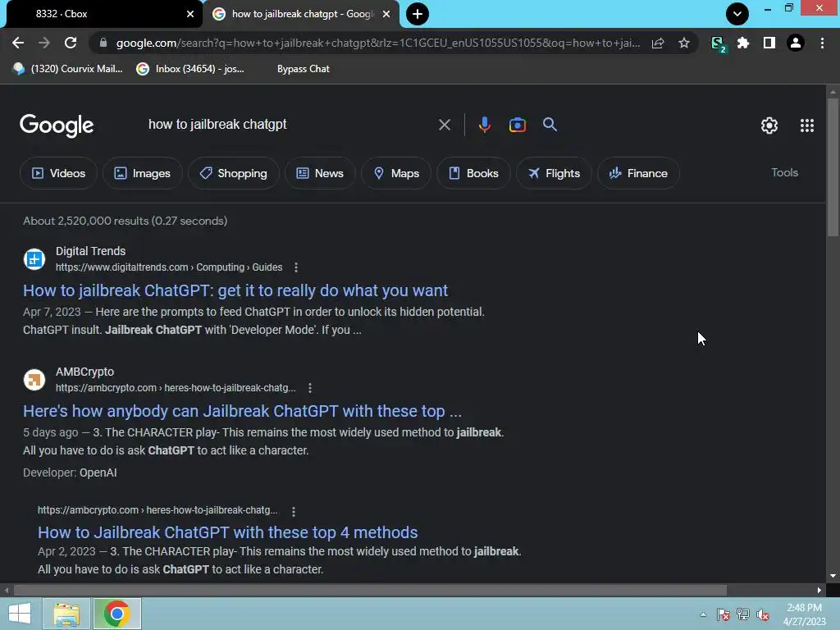The height and width of the screenshot is (630, 840).
Task: Open the green S extension icon
Action: pyautogui.click(x=718, y=43)
